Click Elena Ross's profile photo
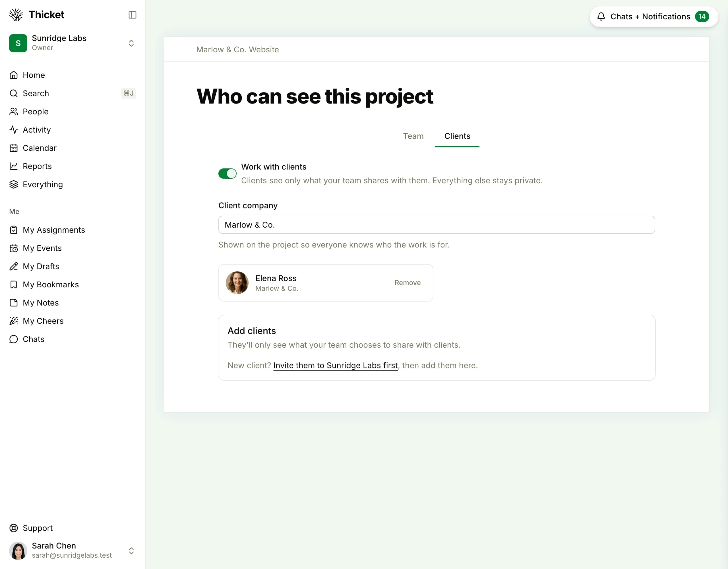The image size is (728, 569). [237, 283]
